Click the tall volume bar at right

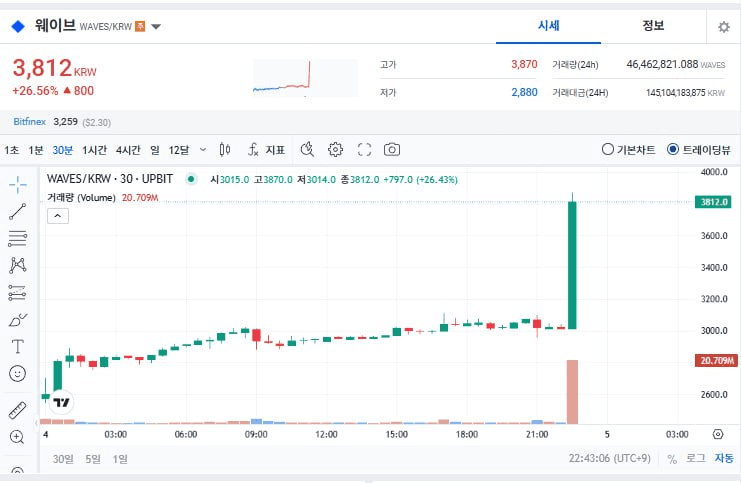click(572, 392)
